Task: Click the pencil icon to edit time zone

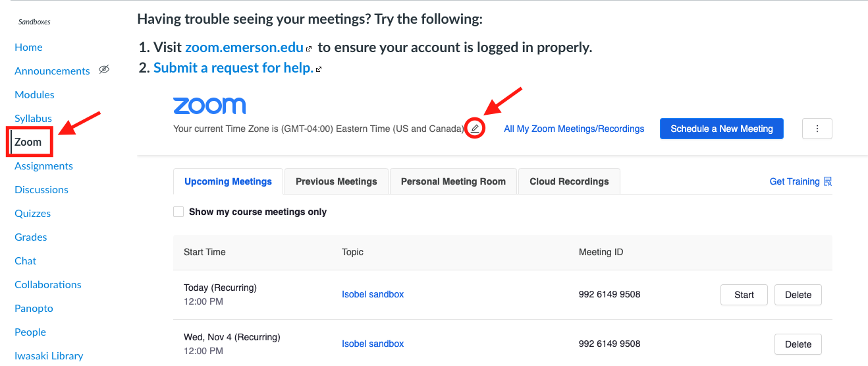Action: [x=475, y=129]
